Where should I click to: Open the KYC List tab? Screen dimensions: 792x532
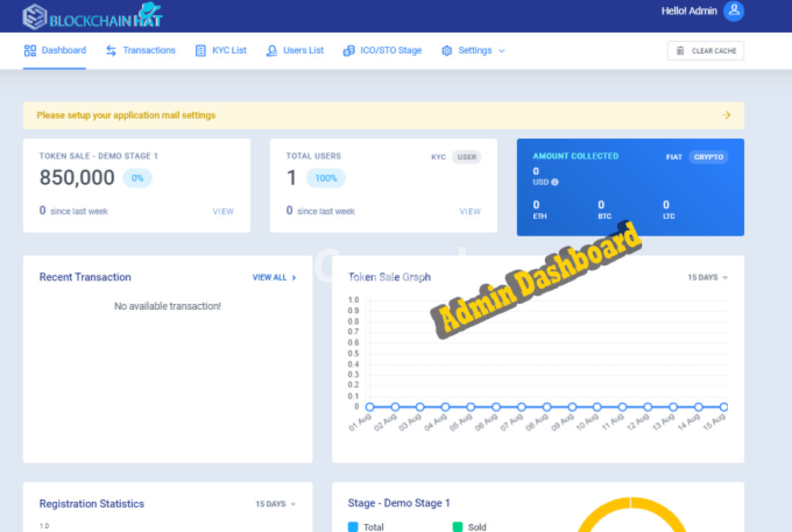coord(229,50)
